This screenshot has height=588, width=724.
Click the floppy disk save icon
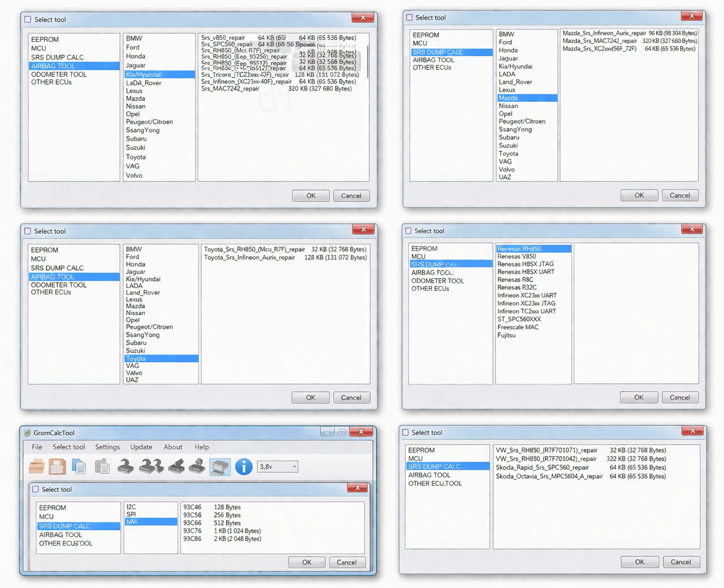pyautogui.click(x=57, y=466)
